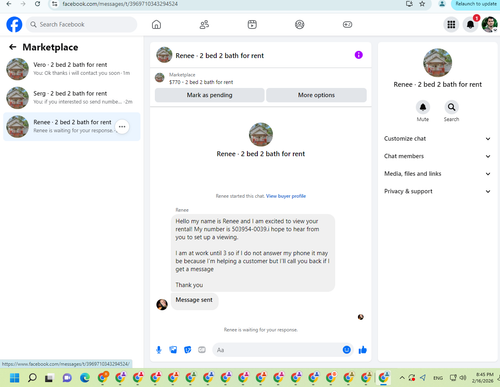
Task: Open site information icon in address bar
Action: [x=55, y=4]
